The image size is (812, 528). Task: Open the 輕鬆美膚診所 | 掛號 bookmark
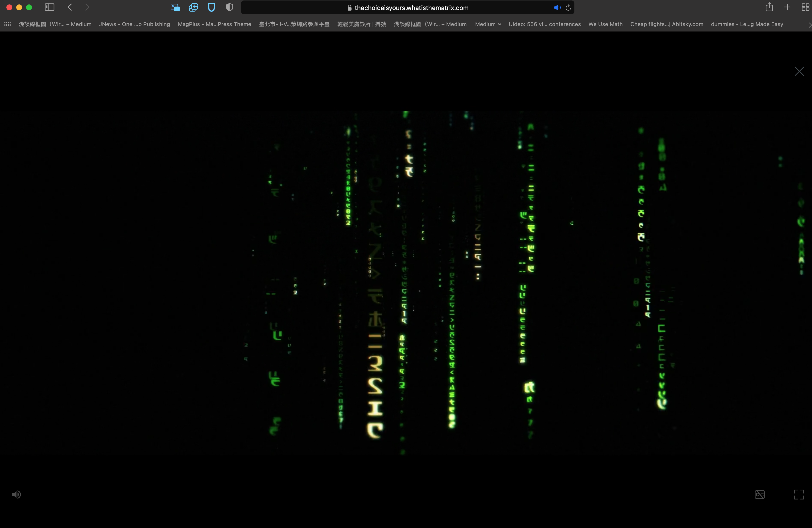tap(362, 24)
